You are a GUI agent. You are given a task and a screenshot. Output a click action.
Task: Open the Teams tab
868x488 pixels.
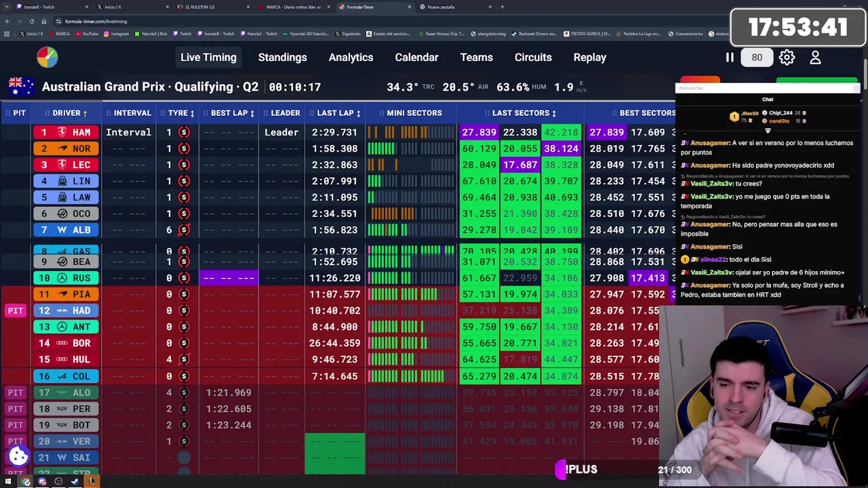coord(476,58)
